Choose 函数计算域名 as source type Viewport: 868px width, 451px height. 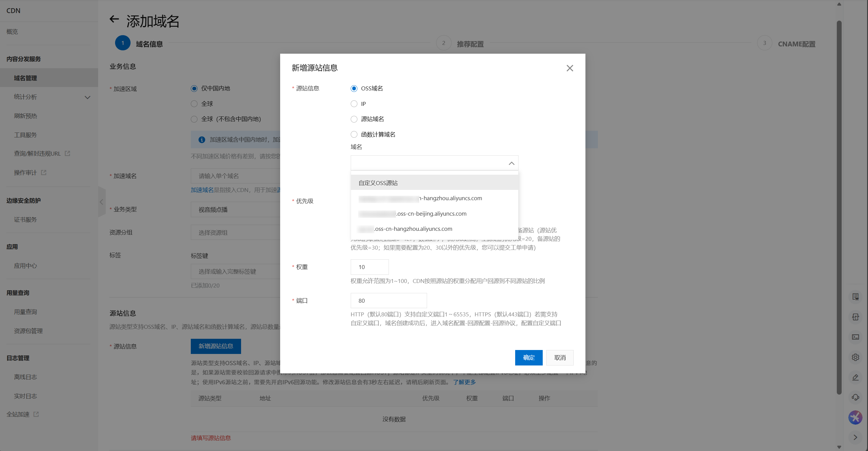[x=354, y=134]
